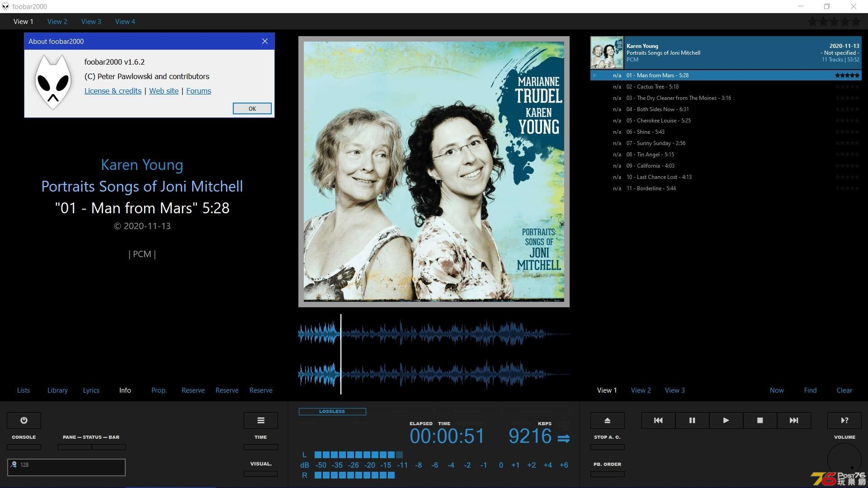Switch playlist to View 3 tab

pos(675,390)
